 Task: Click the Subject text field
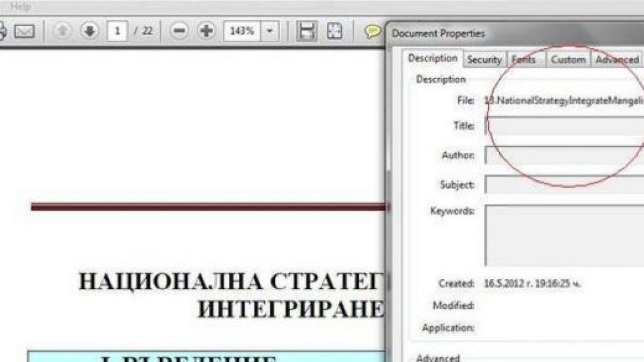point(564,184)
